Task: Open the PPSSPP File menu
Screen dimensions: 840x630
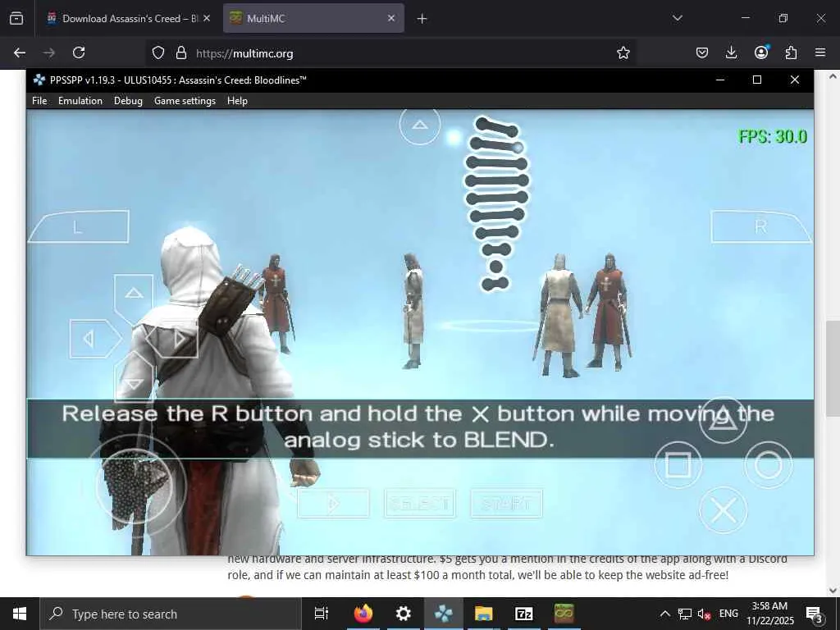Action: (39, 101)
